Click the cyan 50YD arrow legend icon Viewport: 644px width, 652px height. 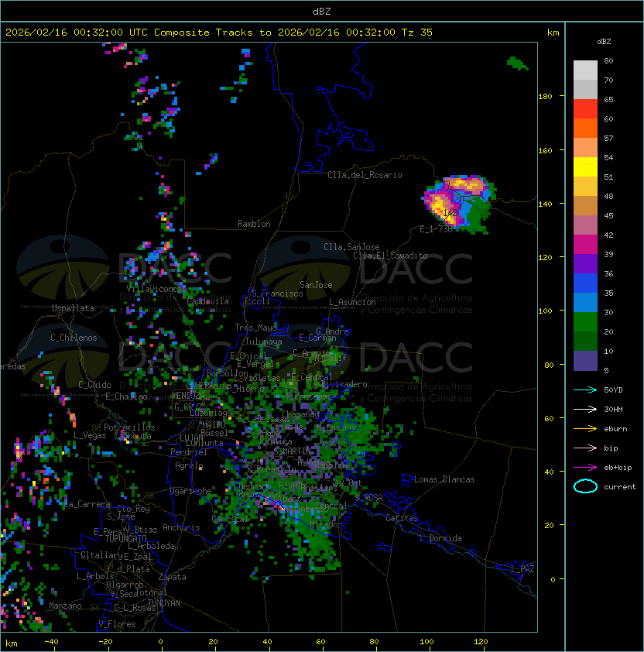click(585, 390)
